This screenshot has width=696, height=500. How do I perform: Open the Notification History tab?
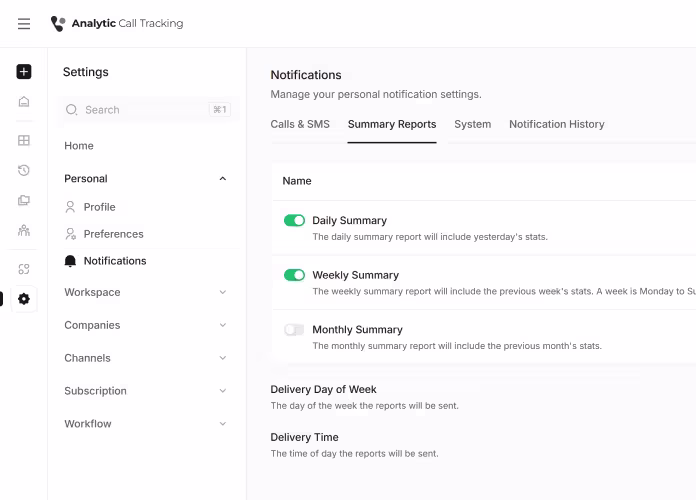click(556, 125)
